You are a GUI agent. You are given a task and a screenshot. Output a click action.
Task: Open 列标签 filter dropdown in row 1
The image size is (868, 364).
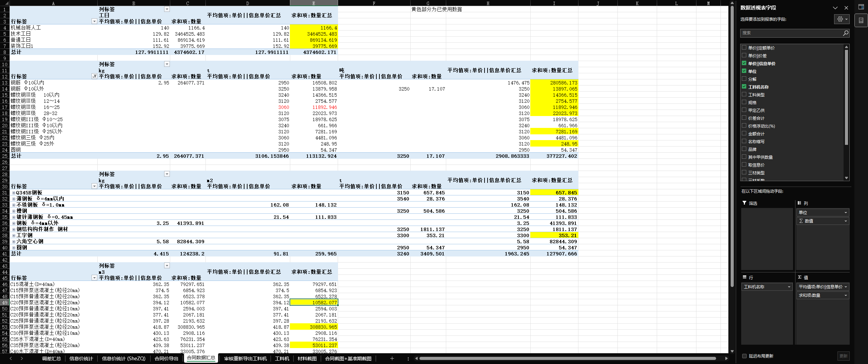(167, 9)
